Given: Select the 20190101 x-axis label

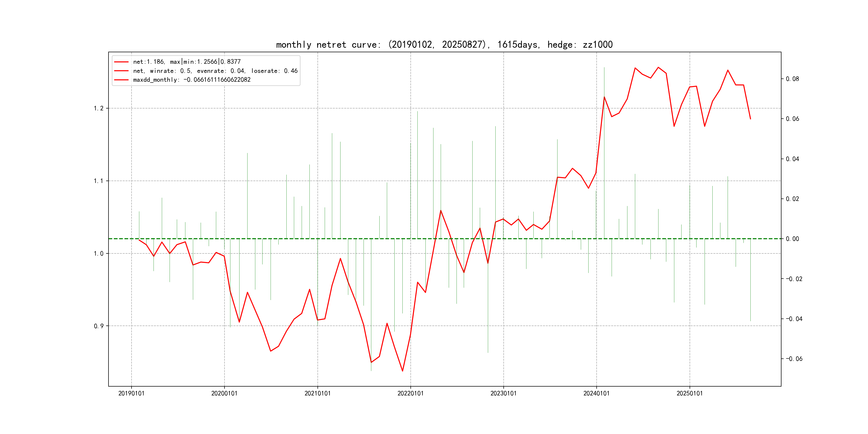Looking at the screenshot, I should coord(131,393).
